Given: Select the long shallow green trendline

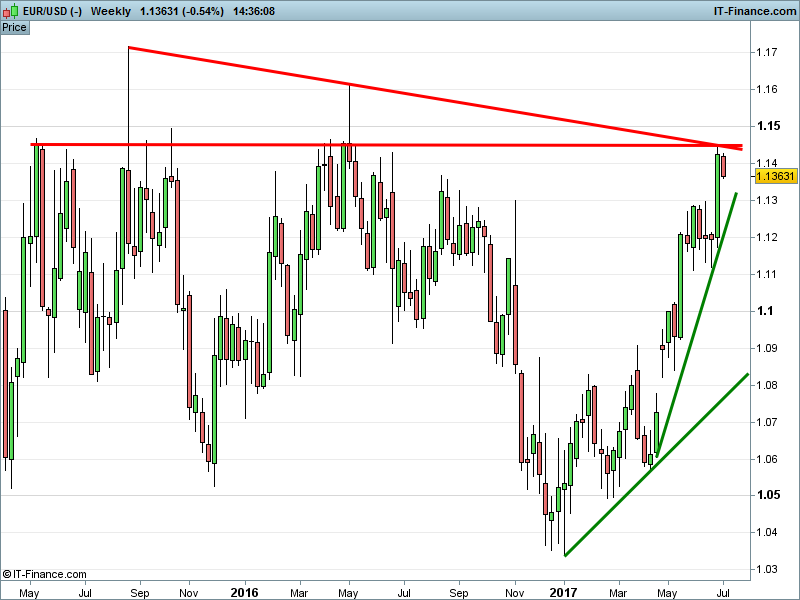Looking at the screenshot, I should pyautogui.click(x=657, y=465).
